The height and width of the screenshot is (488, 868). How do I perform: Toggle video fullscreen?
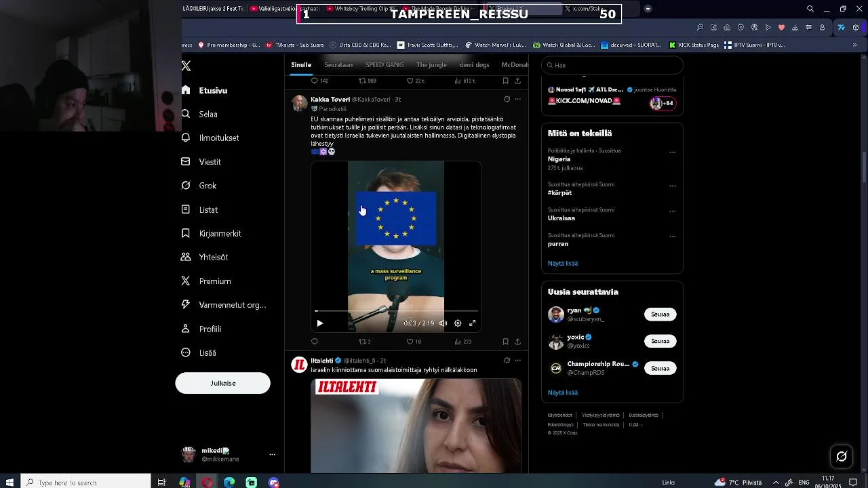[x=473, y=323]
